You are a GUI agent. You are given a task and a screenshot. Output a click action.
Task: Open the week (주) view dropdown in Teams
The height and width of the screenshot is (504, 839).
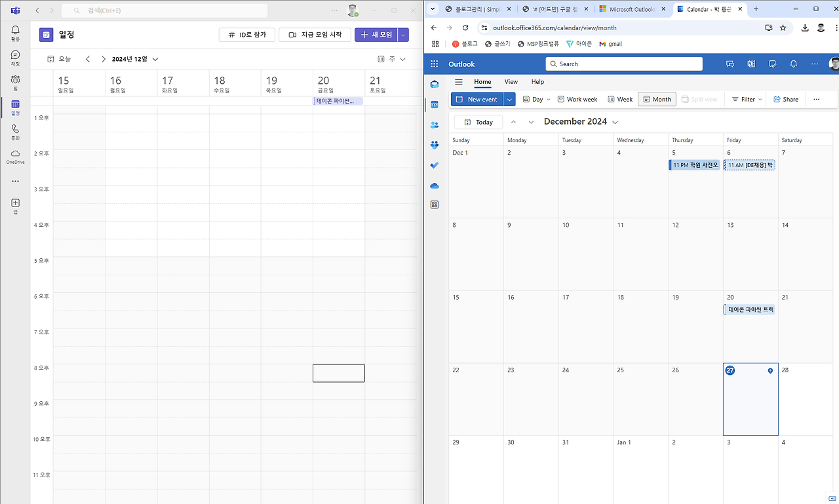click(x=392, y=59)
